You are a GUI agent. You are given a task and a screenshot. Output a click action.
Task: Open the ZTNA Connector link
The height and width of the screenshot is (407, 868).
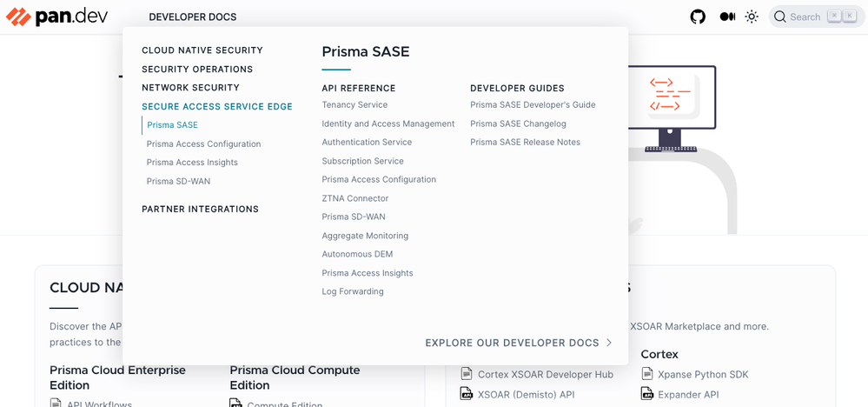pyautogui.click(x=355, y=198)
